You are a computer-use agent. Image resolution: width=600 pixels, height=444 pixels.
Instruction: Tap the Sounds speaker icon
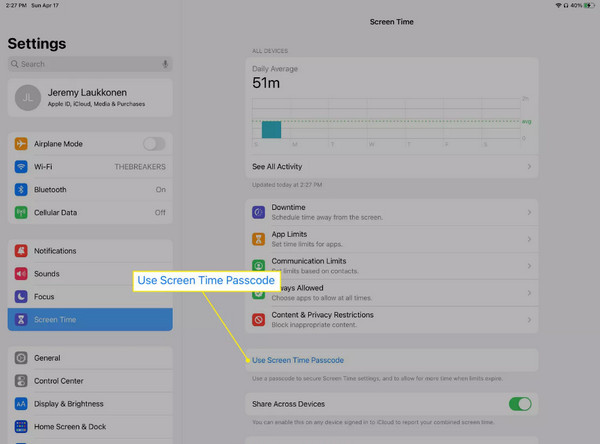click(x=21, y=274)
